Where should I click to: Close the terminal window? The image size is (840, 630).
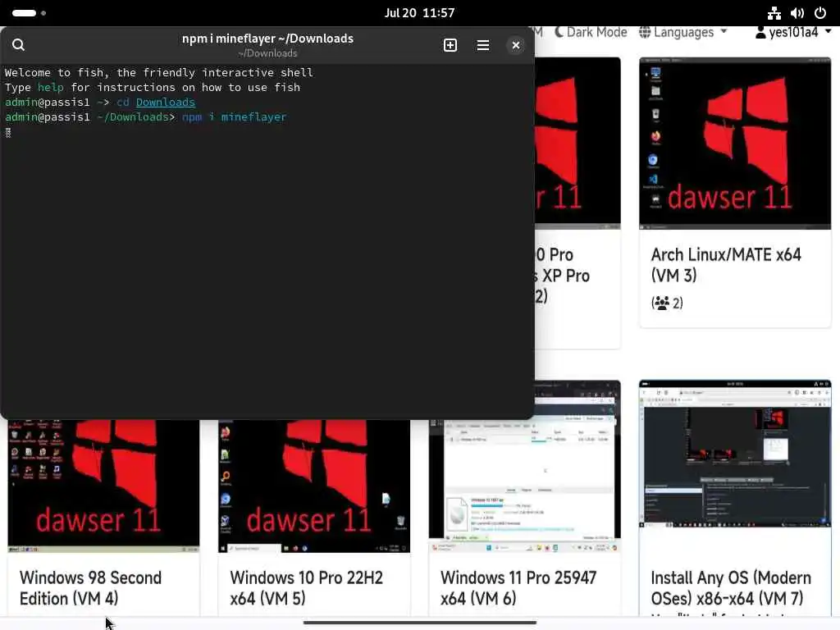515,45
